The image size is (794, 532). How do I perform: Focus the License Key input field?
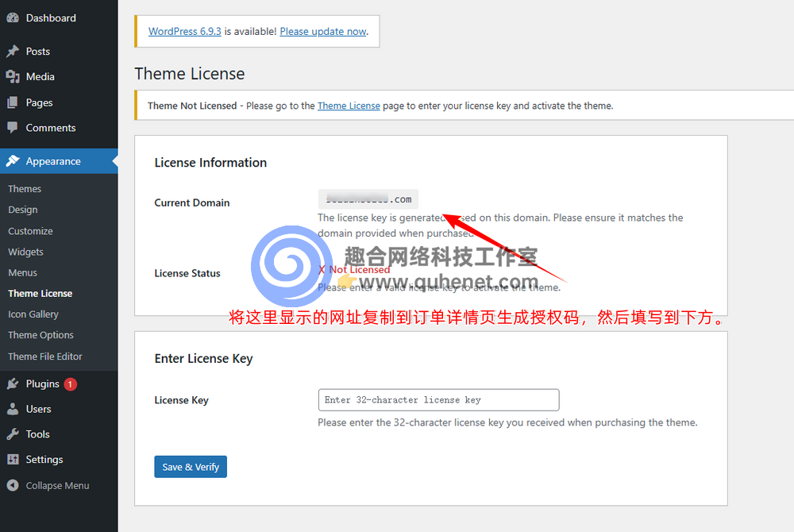click(x=438, y=399)
